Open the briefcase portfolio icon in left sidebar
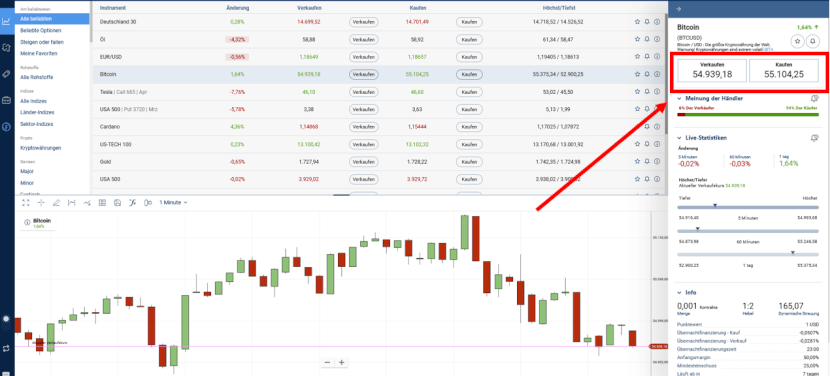Screen dimensions: 830x376 (x=6, y=100)
